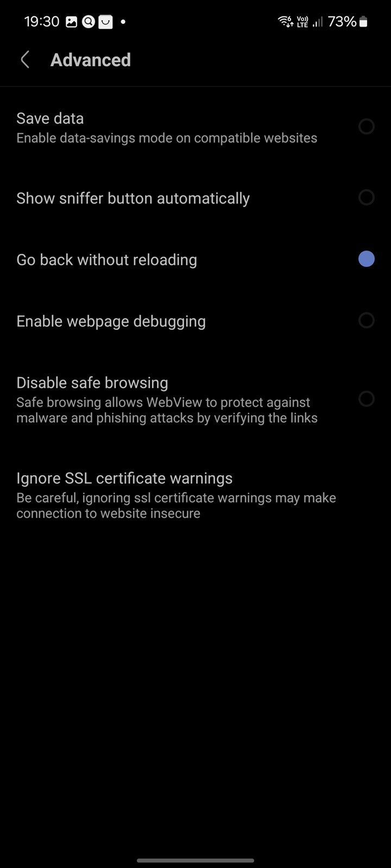391x868 pixels.
Task: Tap the 19:30 clock in status bar
Action: point(42,22)
